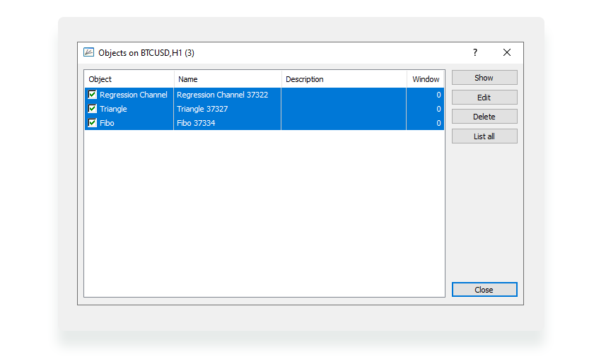Uncheck the Triangle object checkbox
Image resolution: width=606 pixels, height=364 pixels.
[92, 109]
